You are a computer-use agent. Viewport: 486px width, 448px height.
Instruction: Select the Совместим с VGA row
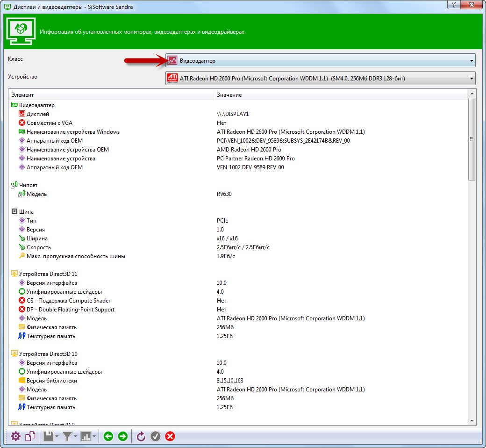(x=49, y=123)
